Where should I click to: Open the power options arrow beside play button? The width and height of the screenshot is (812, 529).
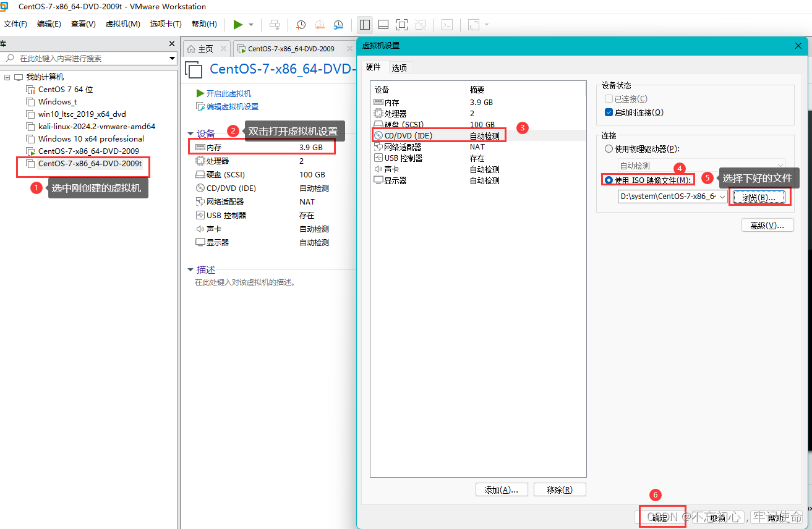(251, 25)
